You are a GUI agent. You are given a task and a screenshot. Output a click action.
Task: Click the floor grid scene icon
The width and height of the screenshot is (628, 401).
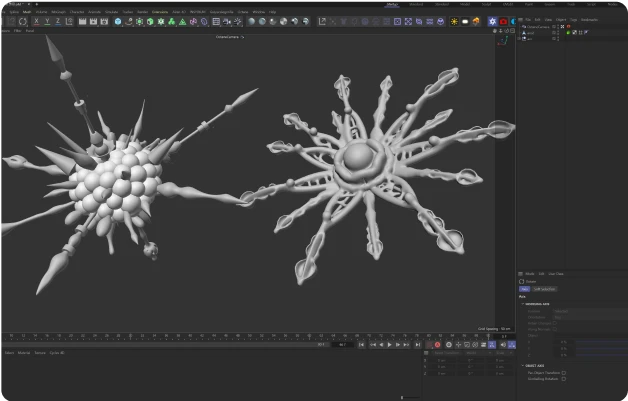[216, 22]
